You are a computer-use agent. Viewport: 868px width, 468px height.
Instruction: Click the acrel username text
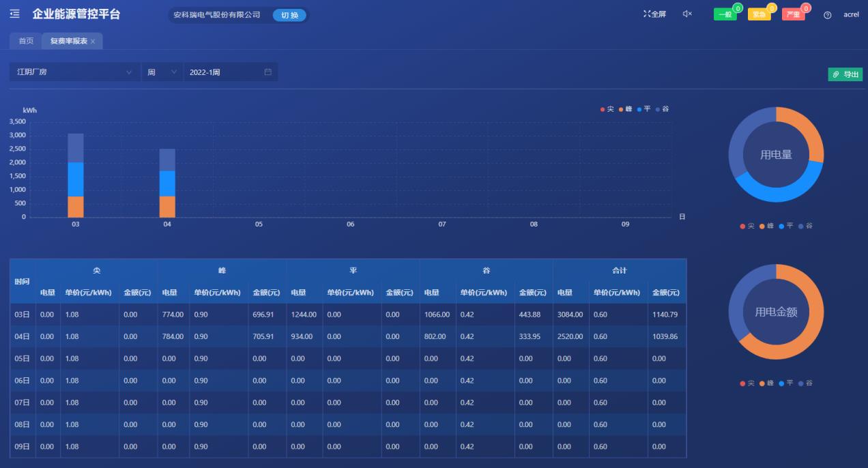pos(851,14)
